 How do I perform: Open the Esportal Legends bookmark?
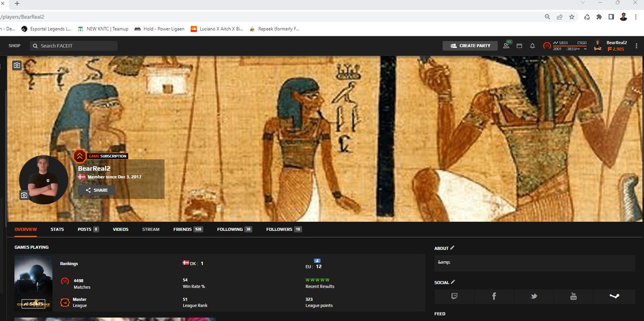coord(46,29)
